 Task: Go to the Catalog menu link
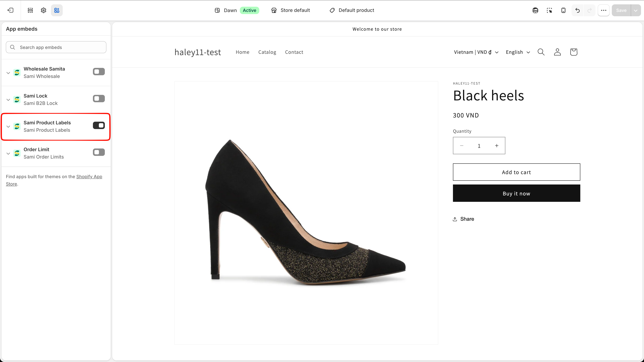click(267, 52)
